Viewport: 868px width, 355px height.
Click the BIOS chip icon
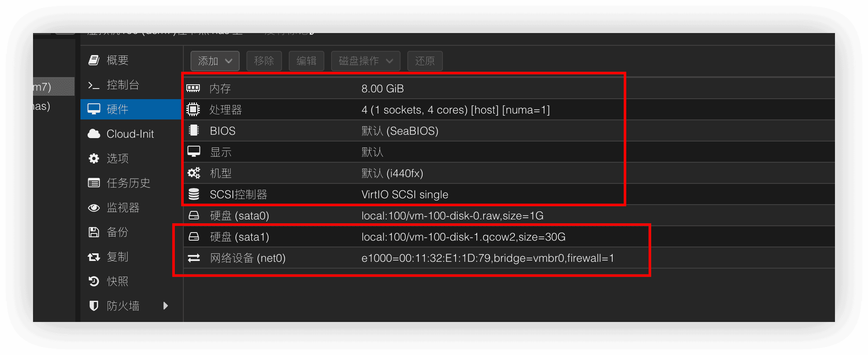pyautogui.click(x=194, y=130)
